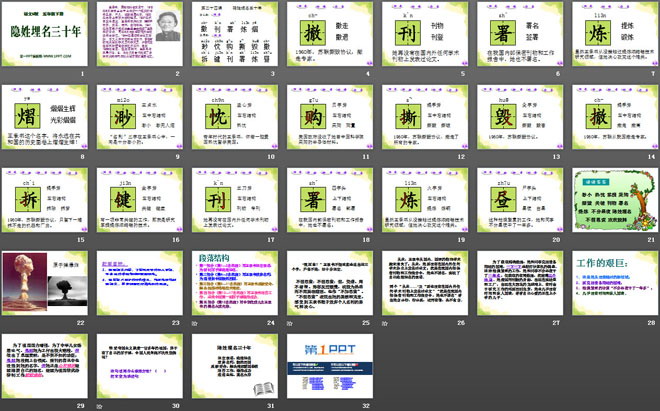Viewport: 660px width, 411px height.
Task: Select slide 16 showing character 键
Action: coord(140,200)
